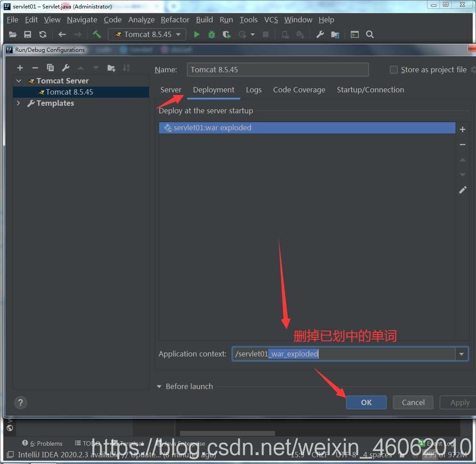Image resolution: width=476 pixels, height=464 pixels.
Task: Open the Problems tool window
Action: tap(42, 443)
